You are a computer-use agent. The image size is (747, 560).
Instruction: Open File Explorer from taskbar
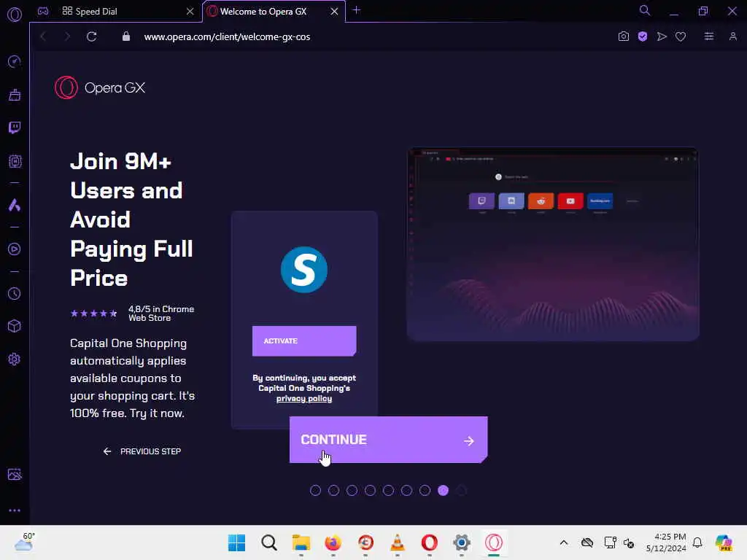(x=301, y=542)
